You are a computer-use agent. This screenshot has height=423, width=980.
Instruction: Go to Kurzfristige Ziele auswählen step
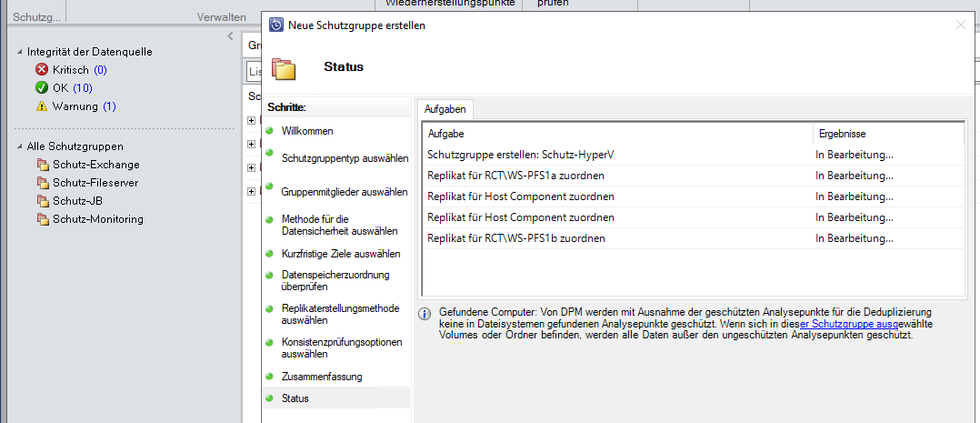click(341, 254)
